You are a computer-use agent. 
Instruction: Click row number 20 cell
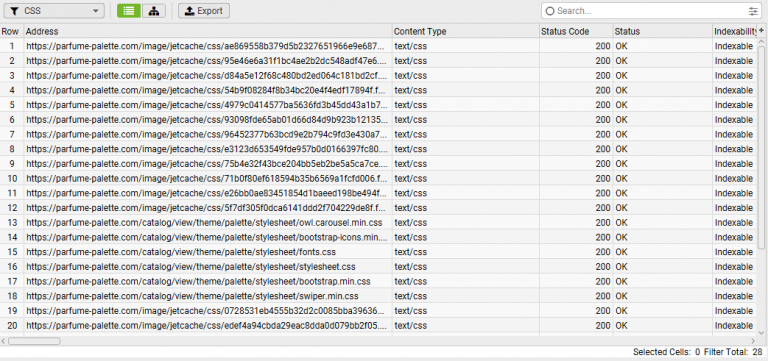tap(12, 325)
